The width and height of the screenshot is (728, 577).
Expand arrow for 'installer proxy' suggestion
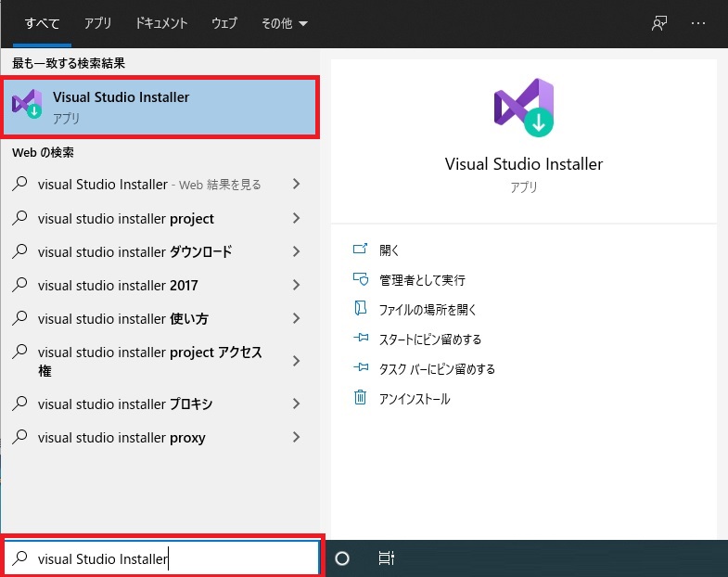click(x=296, y=437)
